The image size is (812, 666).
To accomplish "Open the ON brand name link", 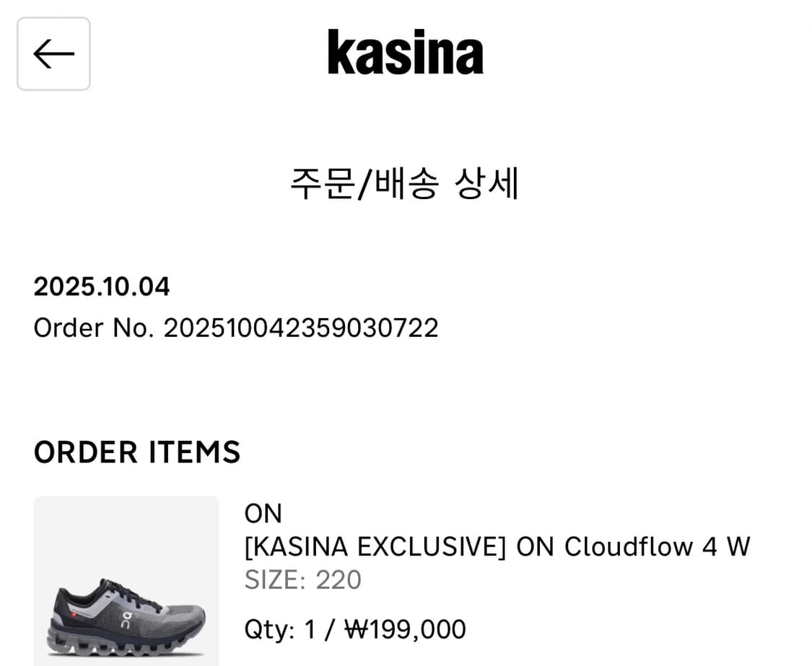I will click(x=263, y=514).
